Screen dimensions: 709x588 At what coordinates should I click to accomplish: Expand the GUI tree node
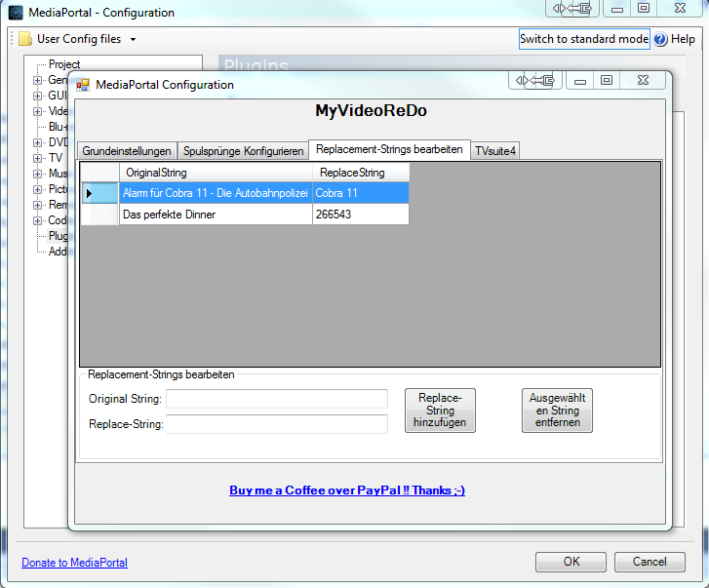tap(37, 96)
